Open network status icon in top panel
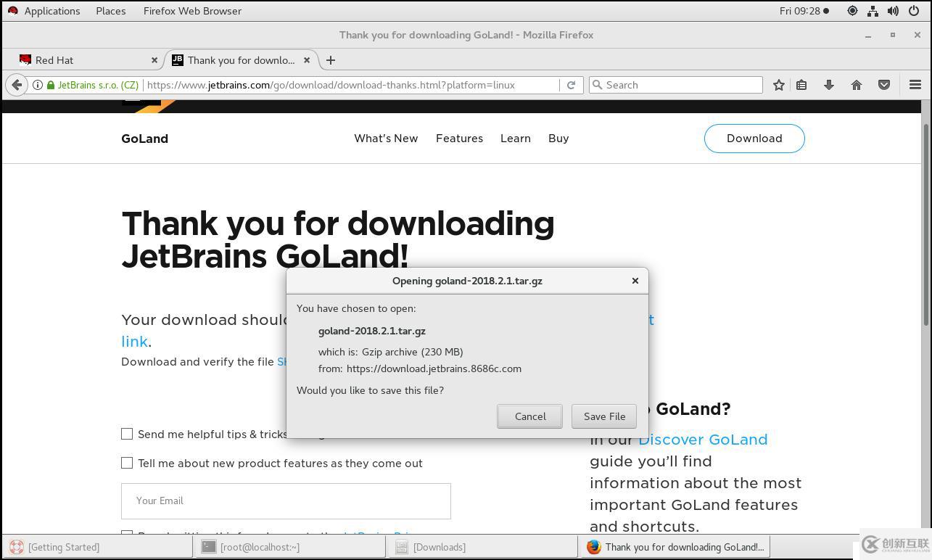This screenshot has width=932, height=560. pos(873,11)
